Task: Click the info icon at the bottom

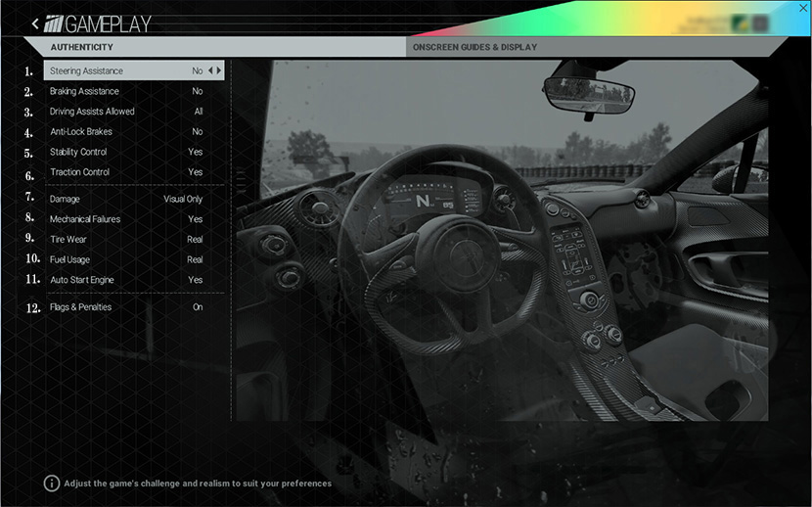Action: pos(51,484)
